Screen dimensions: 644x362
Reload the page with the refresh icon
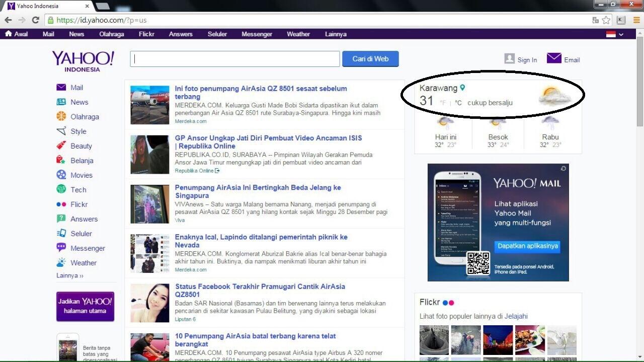(35, 20)
